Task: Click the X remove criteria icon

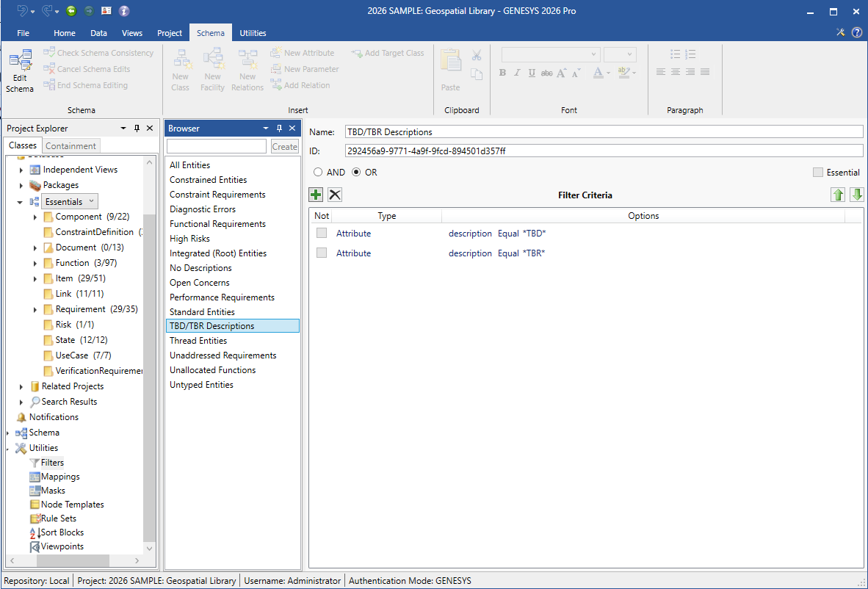Action: [335, 195]
